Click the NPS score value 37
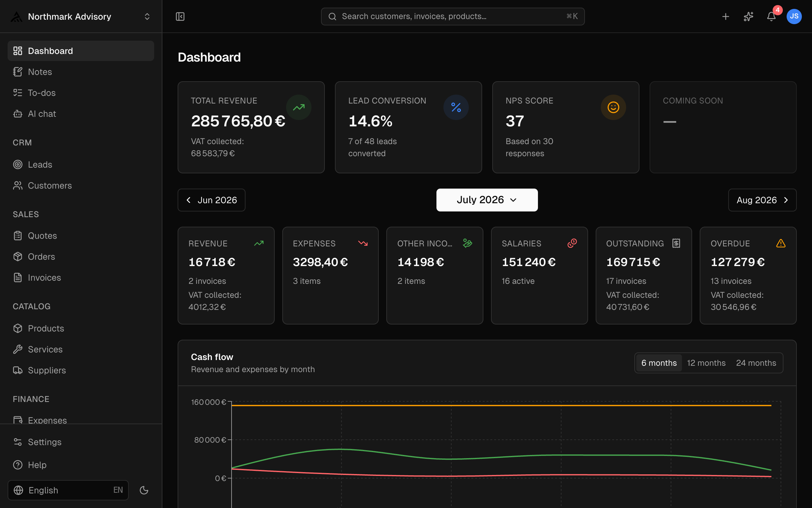 click(514, 121)
